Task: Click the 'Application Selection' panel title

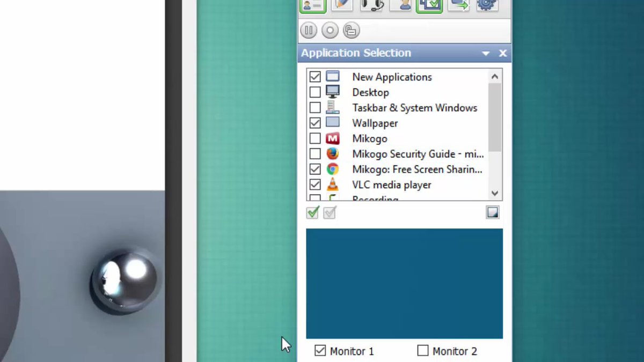Action: tap(356, 53)
